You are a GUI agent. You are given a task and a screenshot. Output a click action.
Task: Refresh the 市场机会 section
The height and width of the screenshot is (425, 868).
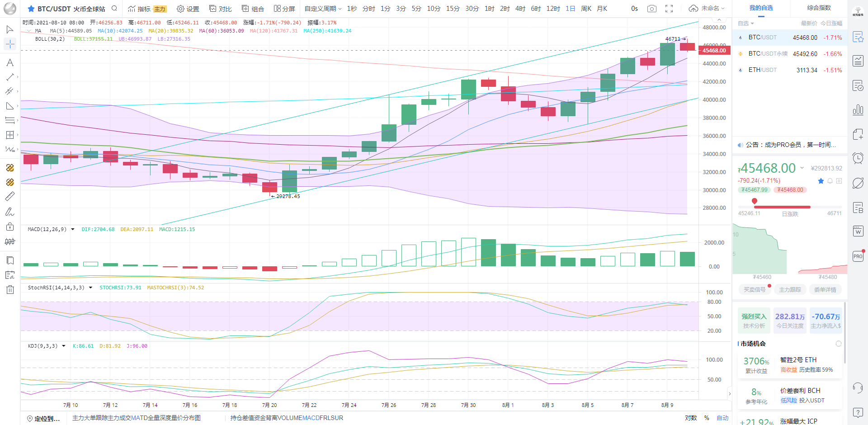point(838,344)
